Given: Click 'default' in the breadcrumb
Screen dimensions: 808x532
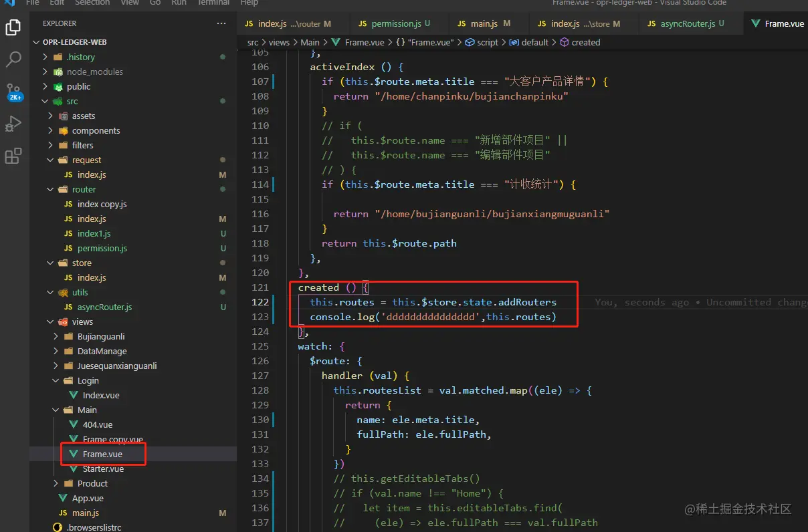Looking at the screenshot, I should [x=535, y=42].
